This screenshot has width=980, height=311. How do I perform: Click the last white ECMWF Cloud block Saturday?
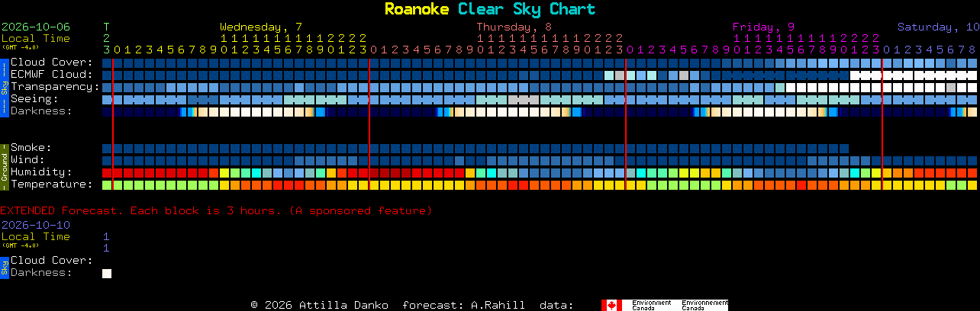click(972, 75)
